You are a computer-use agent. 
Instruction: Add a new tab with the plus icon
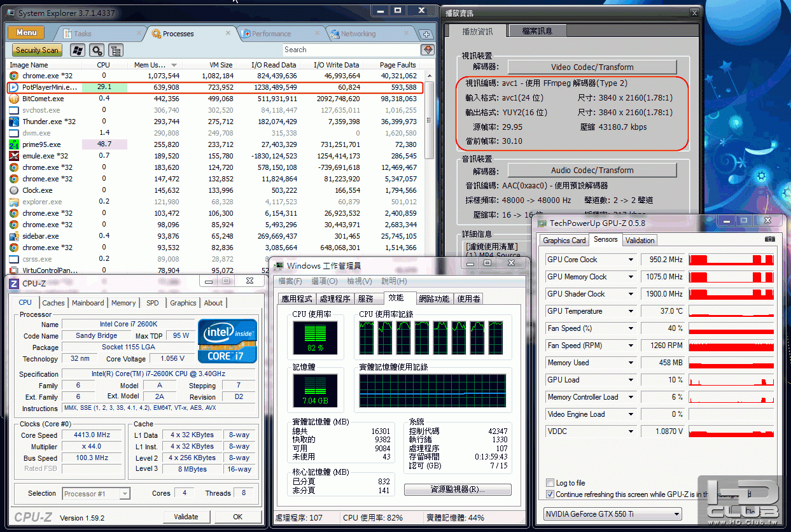(x=426, y=34)
